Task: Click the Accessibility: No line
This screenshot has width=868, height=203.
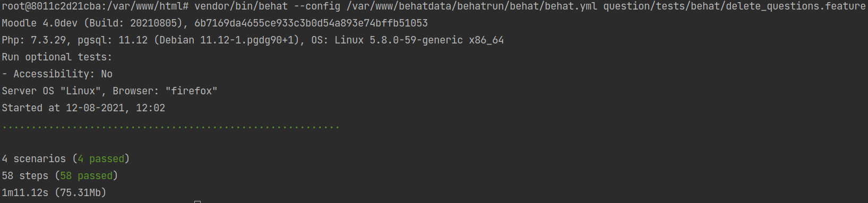Action: pos(57,74)
